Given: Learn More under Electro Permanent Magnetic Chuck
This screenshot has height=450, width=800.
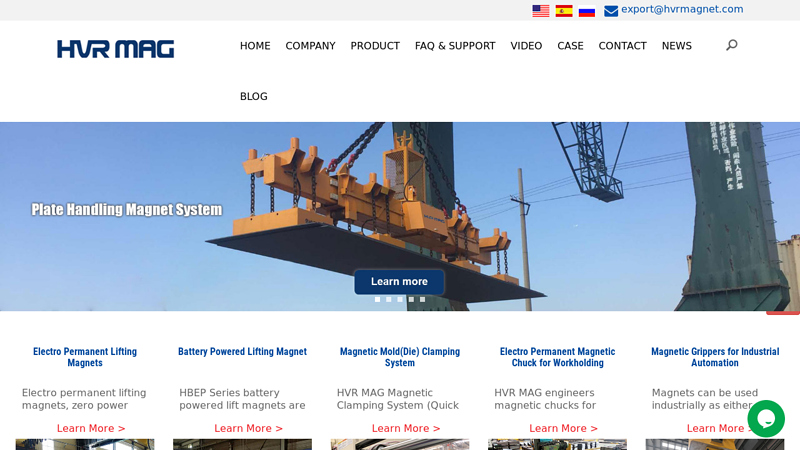Looking at the screenshot, I should tap(563, 429).
